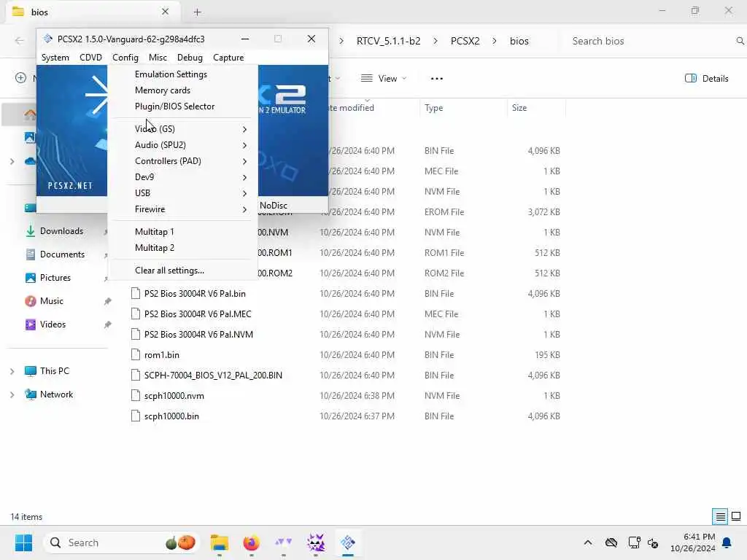Image resolution: width=747 pixels, height=560 pixels.
Task: Open the Windows Start menu
Action: point(23,542)
